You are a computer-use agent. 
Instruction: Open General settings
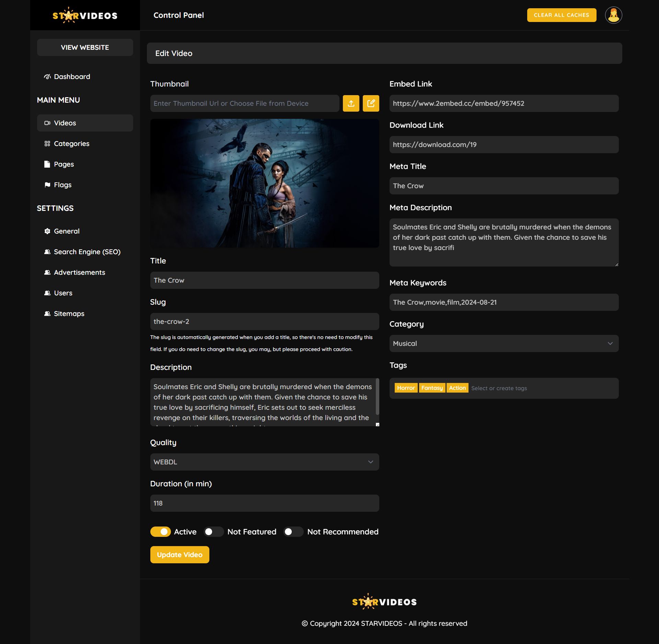[85, 231]
